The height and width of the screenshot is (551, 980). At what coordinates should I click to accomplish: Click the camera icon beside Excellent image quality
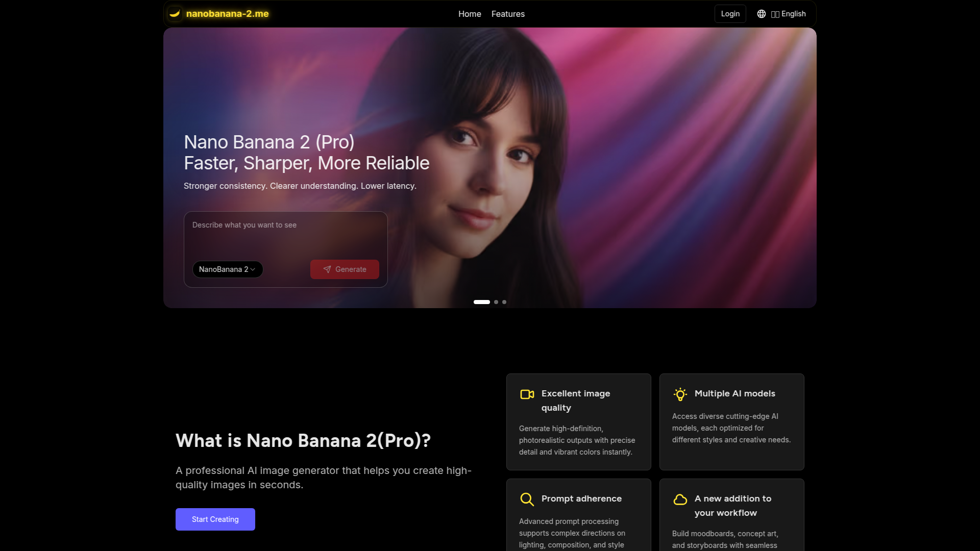coord(527,394)
